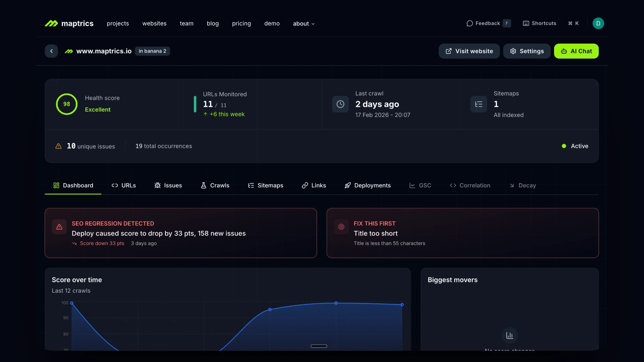Open the Title too short card
The height and width of the screenshot is (362, 644).
tap(463, 233)
